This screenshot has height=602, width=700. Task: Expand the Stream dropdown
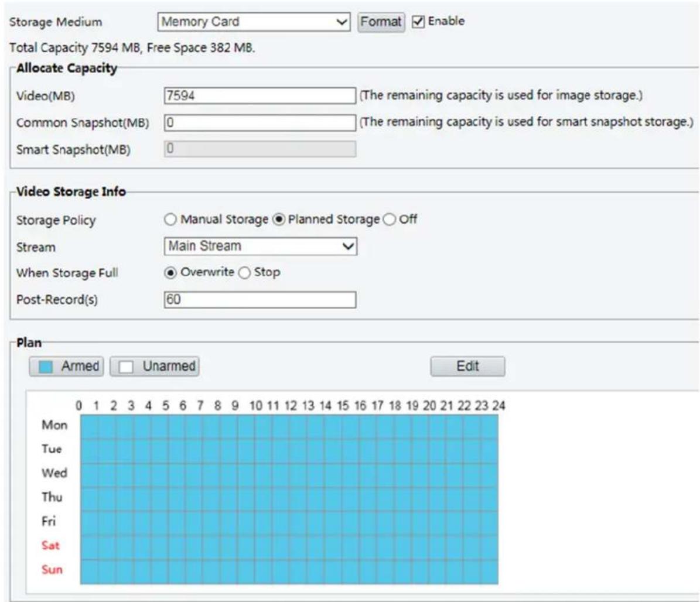pos(260,247)
